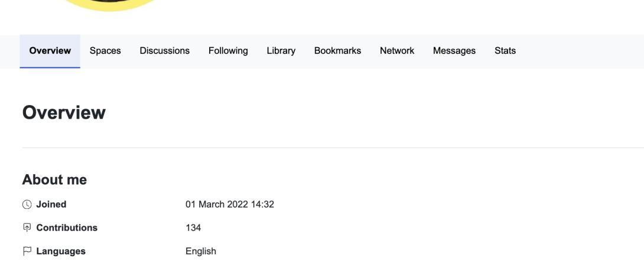Open the Overview tab
The width and height of the screenshot is (644, 262).
pyautogui.click(x=50, y=51)
